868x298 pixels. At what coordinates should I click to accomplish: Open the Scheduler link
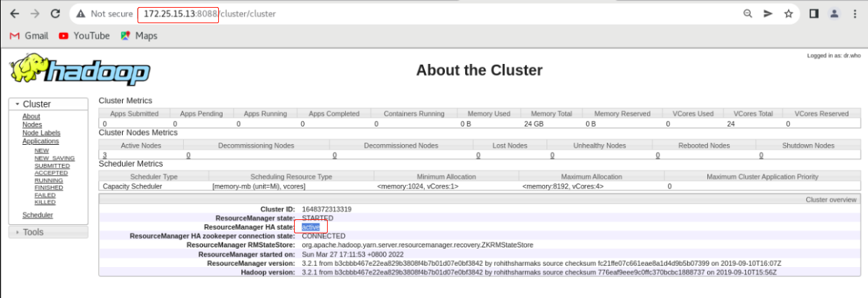coord(38,216)
